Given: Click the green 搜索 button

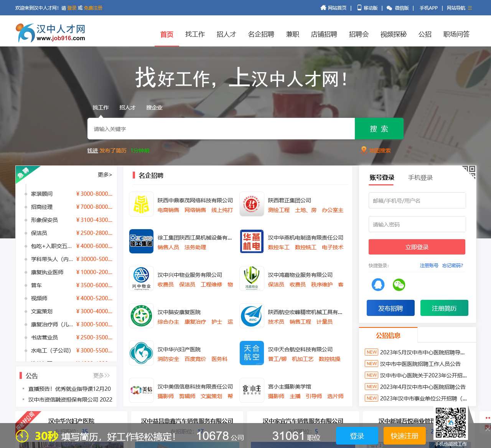Looking at the screenshot, I should (x=379, y=129).
